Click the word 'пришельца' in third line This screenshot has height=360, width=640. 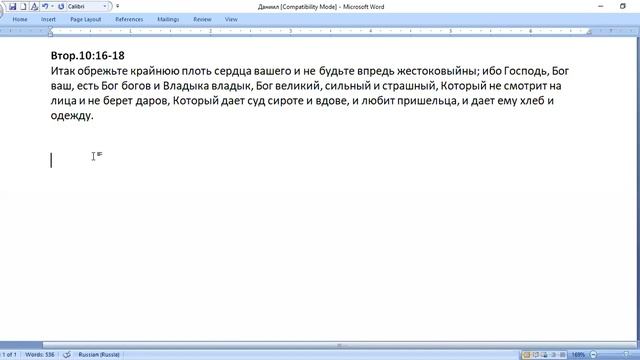click(427, 100)
